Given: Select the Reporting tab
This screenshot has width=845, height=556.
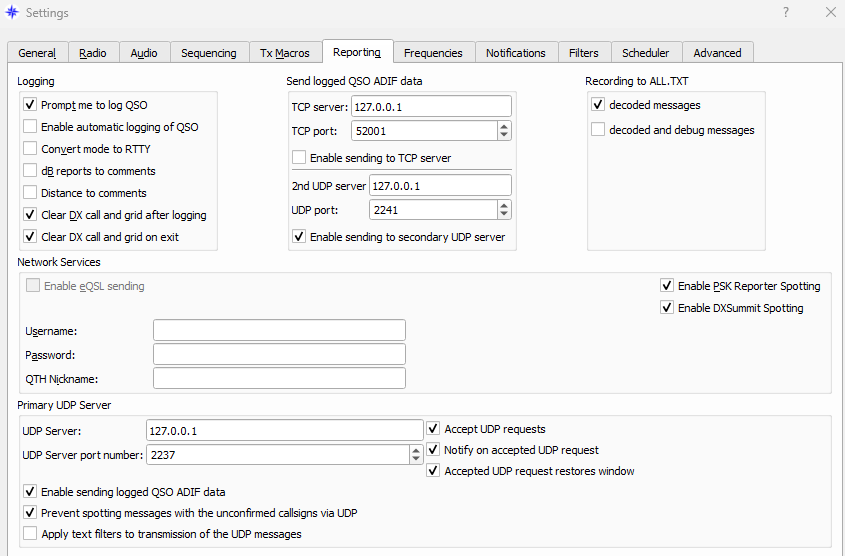Looking at the screenshot, I should click(x=357, y=52).
